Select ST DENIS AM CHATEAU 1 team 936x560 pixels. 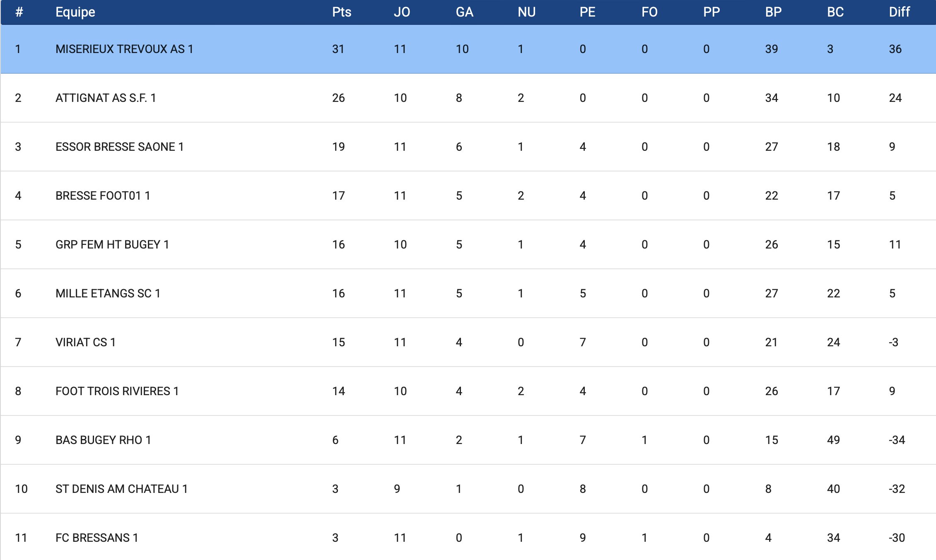click(x=121, y=489)
